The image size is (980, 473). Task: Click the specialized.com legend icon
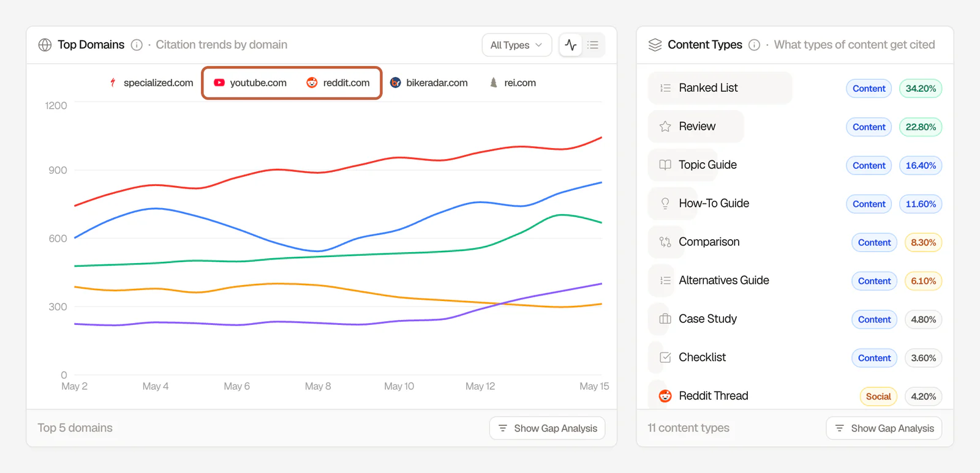tap(113, 83)
